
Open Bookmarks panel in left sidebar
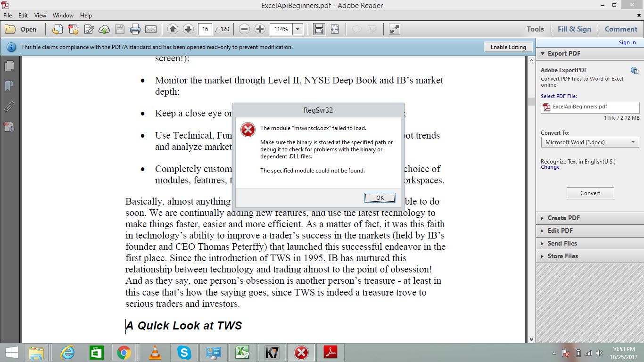pyautogui.click(x=9, y=86)
